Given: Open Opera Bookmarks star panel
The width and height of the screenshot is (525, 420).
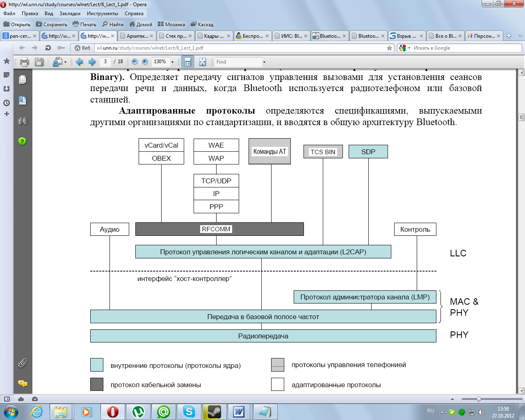Looking at the screenshot, I should click(7, 61).
